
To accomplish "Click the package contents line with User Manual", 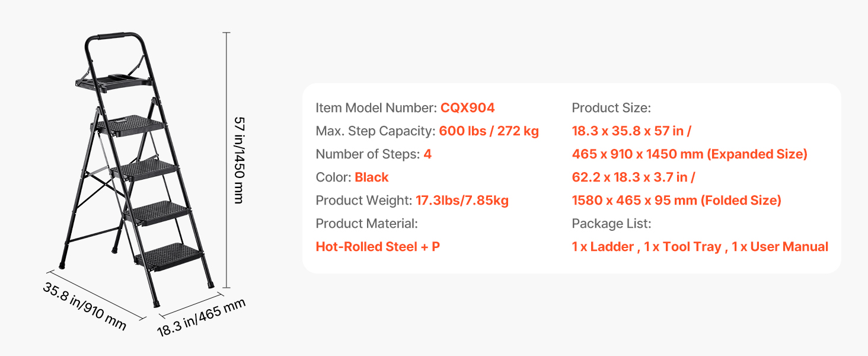I will coord(700,247).
